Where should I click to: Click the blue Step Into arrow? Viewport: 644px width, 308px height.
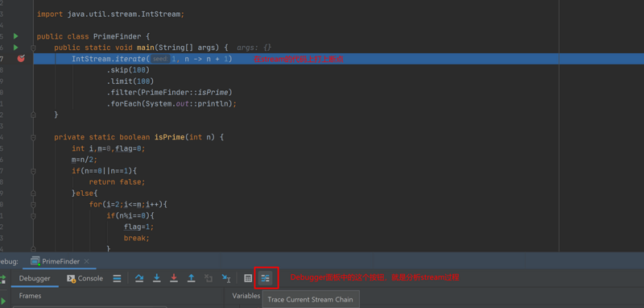click(x=156, y=278)
